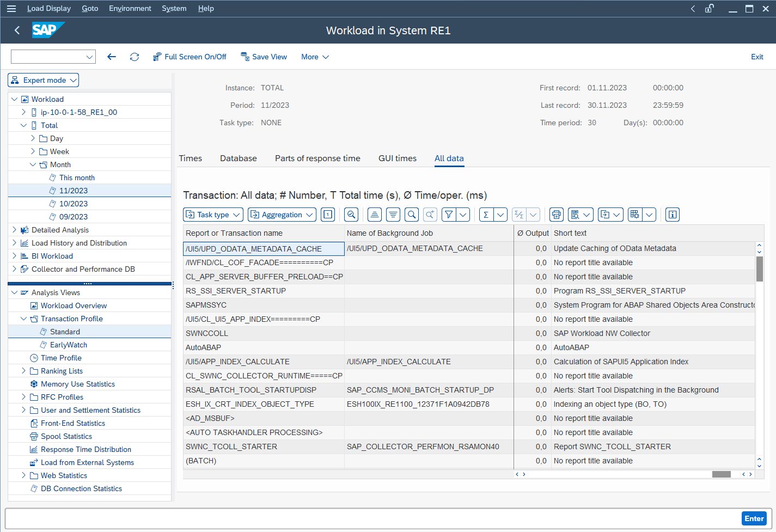Screen dimensions: 776x532
Task: Switch to Expert mode selector
Action: [43, 80]
